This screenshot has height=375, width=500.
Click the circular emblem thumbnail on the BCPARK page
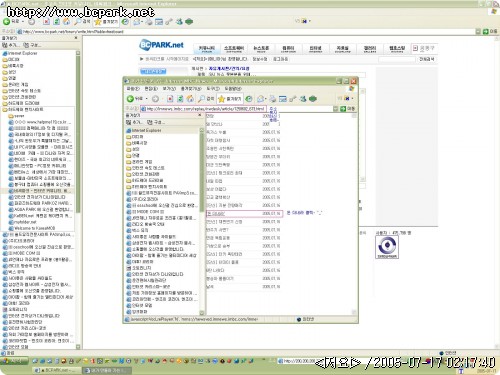[x=387, y=247]
